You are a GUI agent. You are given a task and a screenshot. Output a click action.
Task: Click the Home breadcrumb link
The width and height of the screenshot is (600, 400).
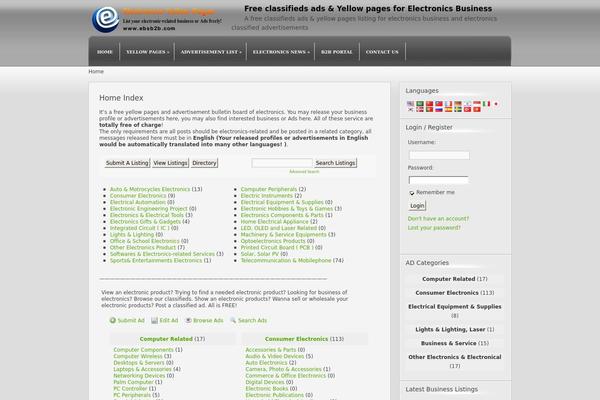96,72
